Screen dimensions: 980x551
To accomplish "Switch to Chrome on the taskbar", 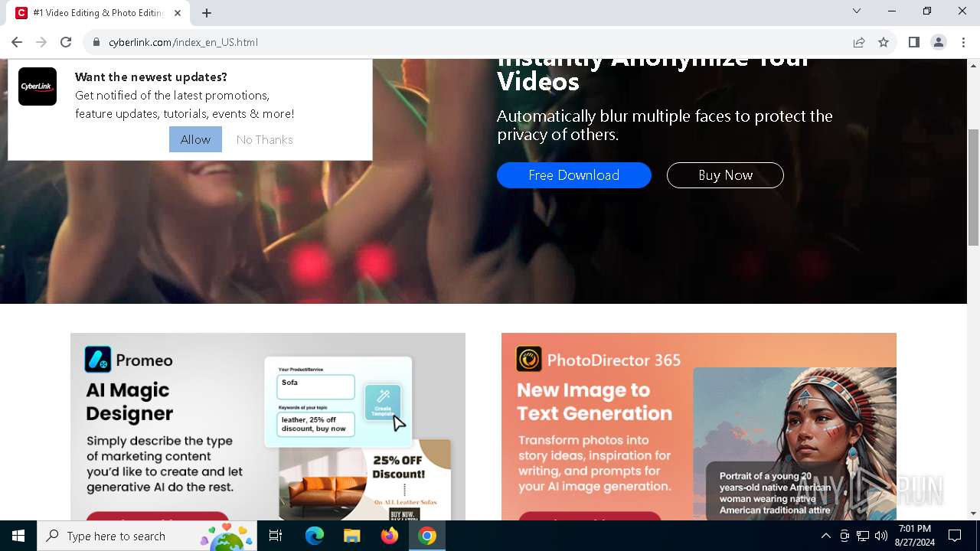I will coord(427,536).
